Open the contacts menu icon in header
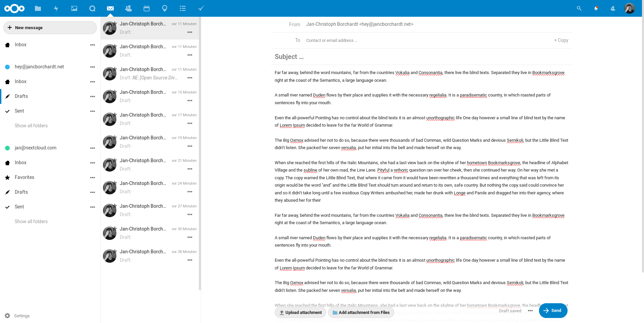Viewport: 644px width, 323px height. (613, 8)
